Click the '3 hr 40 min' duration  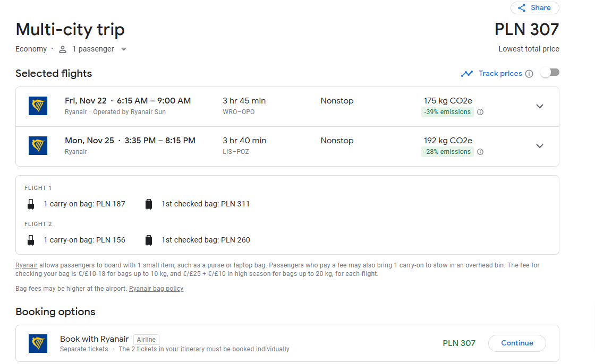point(244,141)
